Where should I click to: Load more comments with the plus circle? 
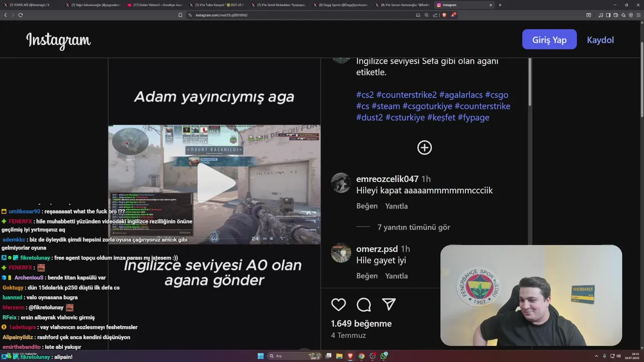(x=425, y=147)
